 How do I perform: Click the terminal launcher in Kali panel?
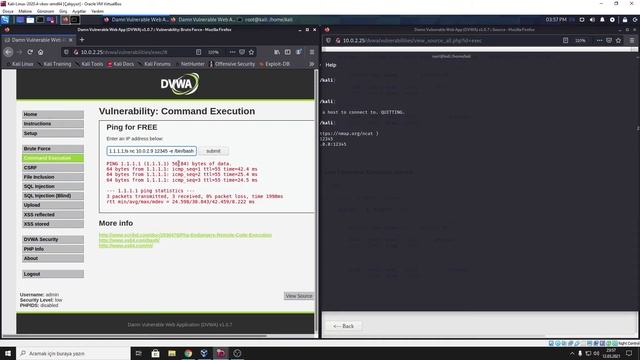(x=40, y=20)
